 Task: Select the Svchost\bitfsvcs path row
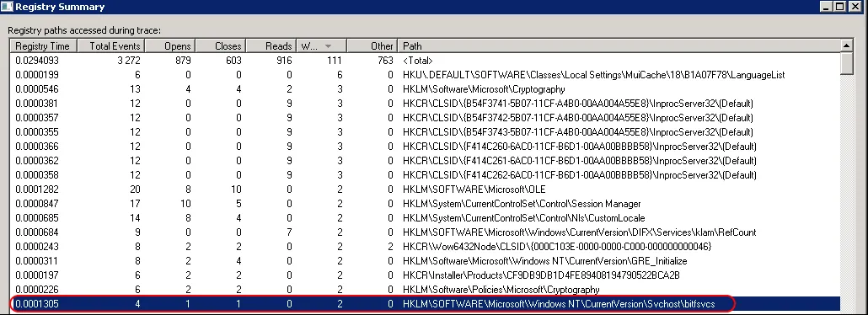pyautogui.click(x=425, y=304)
